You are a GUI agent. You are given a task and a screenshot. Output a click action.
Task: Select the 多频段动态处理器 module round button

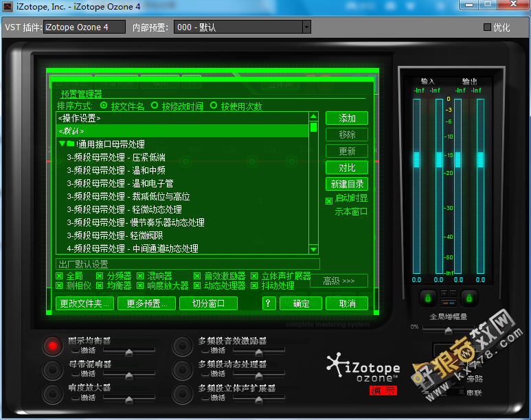[x=183, y=370]
